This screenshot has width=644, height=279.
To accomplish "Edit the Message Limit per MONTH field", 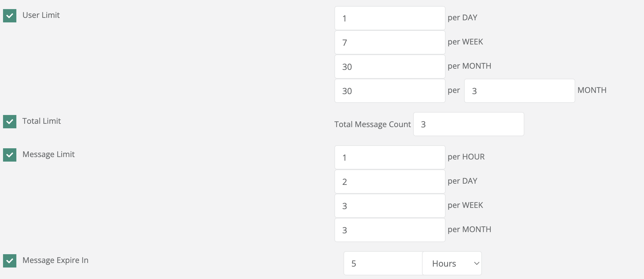I will (x=390, y=230).
